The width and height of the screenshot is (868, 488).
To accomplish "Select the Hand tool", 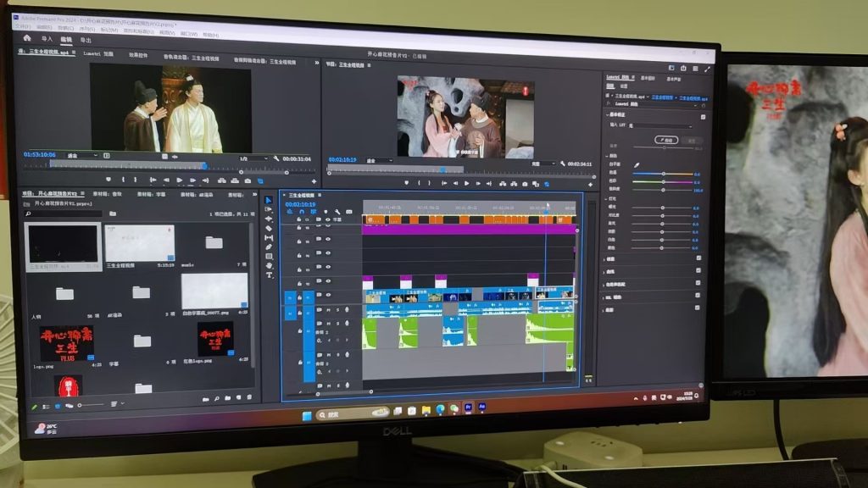I will (x=269, y=266).
